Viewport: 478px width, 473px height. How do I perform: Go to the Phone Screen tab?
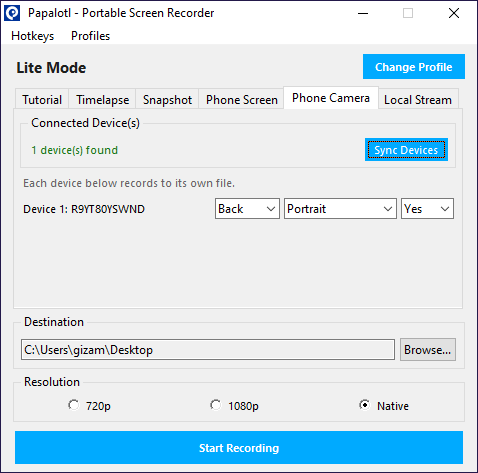tap(242, 100)
